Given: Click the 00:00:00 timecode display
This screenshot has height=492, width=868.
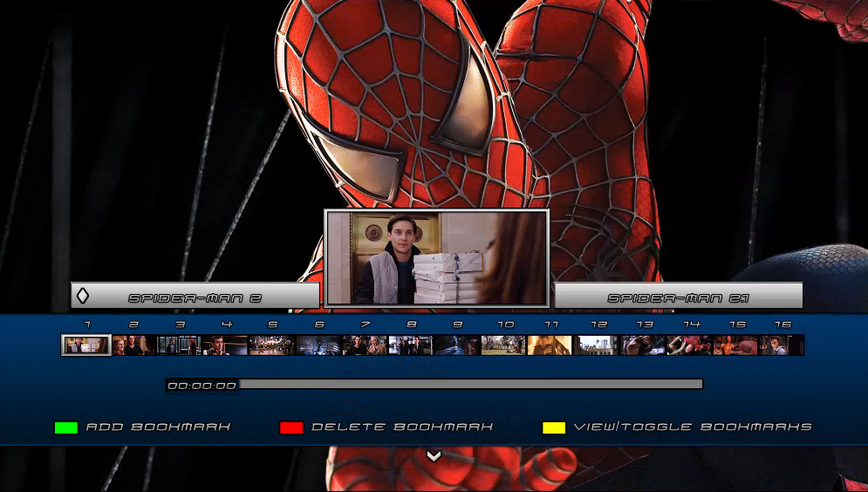Looking at the screenshot, I should click(202, 386).
